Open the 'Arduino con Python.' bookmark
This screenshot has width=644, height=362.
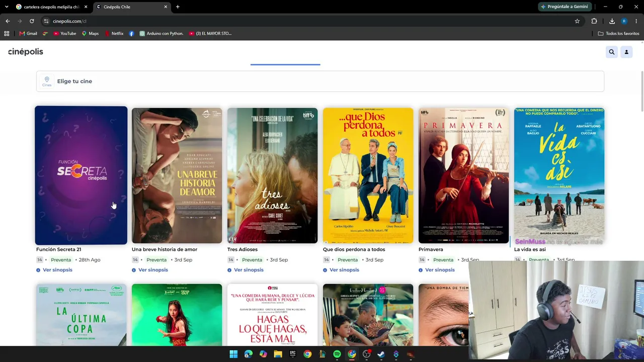coord(162,34)
